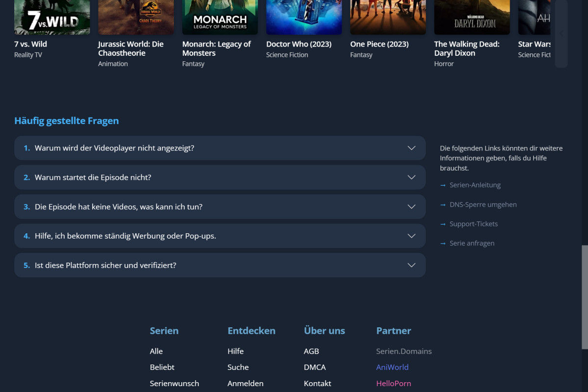Click Serienwunsch in the Serien column

[x=174, y=383]
